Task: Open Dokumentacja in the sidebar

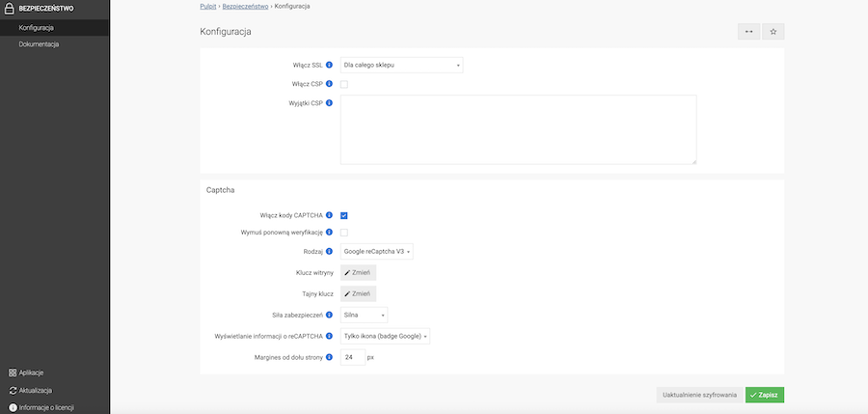Action: (x=39, y=43)
